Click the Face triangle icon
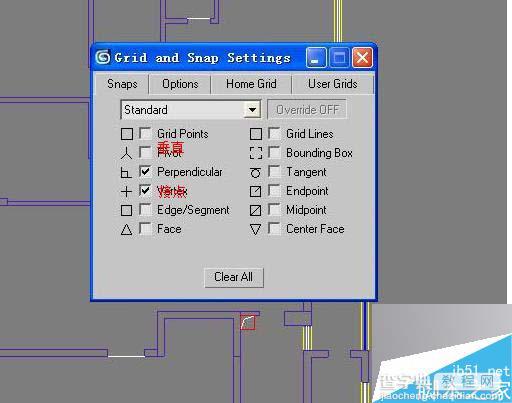The image size is (512, 403). tap(126, 229)
